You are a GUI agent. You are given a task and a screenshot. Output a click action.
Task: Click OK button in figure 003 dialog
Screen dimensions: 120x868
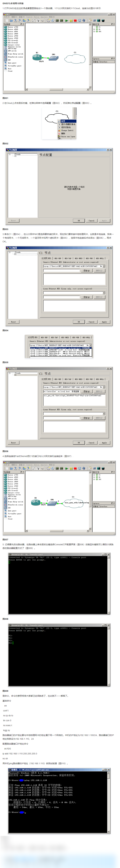pos(79,221)
